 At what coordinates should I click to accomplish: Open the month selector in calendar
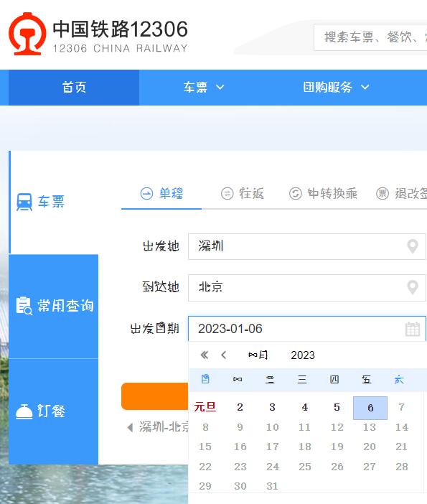coord(258,355)
